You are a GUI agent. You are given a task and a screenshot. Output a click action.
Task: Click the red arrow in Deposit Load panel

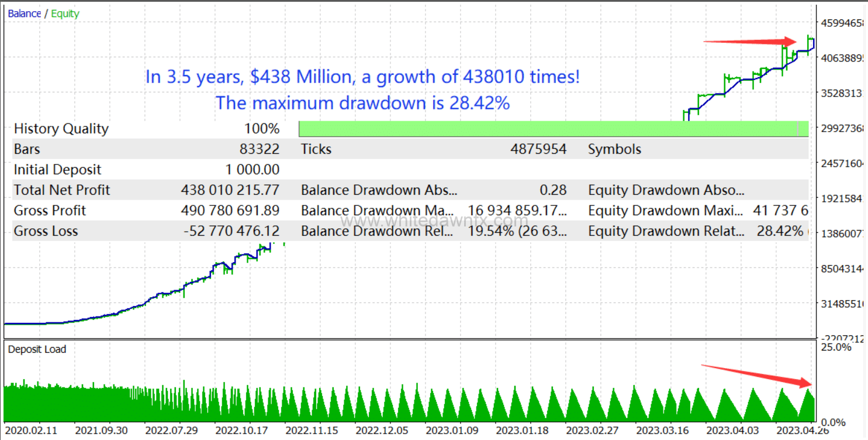pos(756,375)
